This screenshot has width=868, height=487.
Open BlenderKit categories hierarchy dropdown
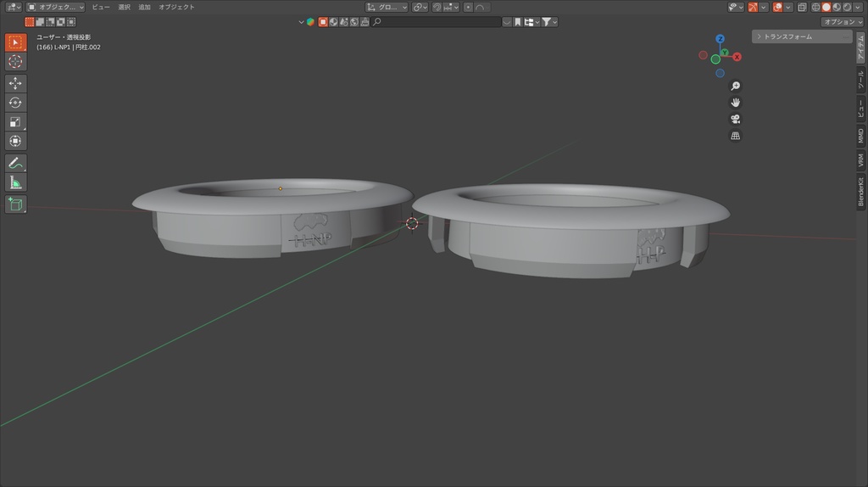(x=532, y=22)
